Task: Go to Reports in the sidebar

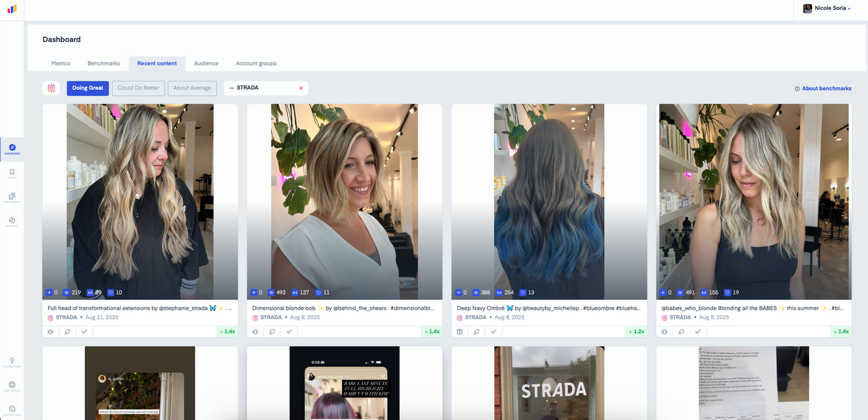Action: (x=12, y=222)
